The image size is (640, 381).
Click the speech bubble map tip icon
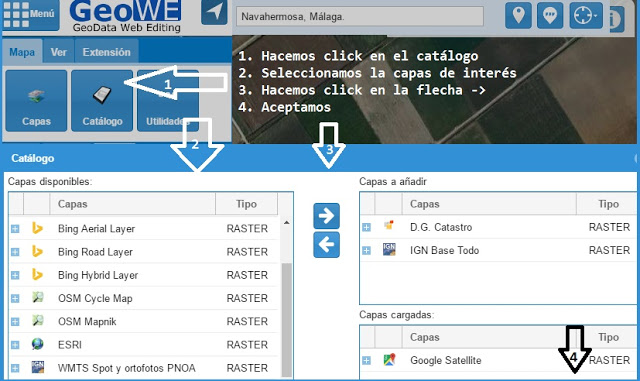[x=550, y=15]
